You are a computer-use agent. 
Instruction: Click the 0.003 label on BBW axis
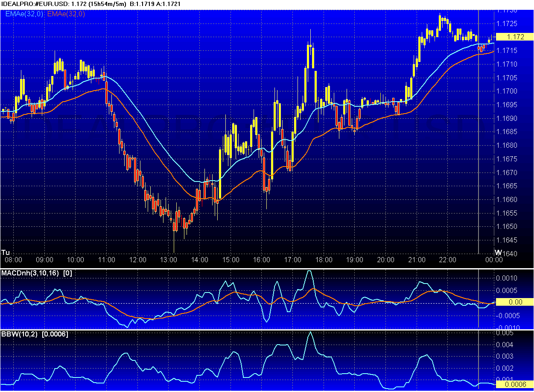pyautogui.click(x=505, y=356)
